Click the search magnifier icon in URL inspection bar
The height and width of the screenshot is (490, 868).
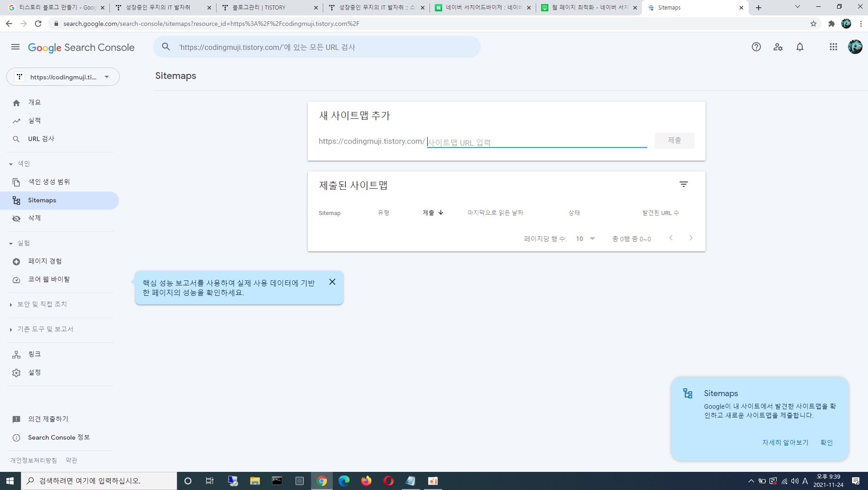[166, 47]
